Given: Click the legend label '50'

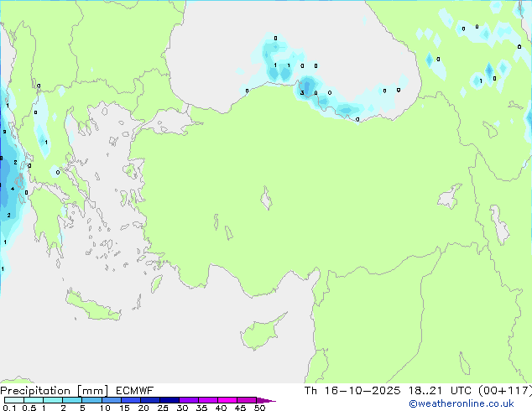Looking at the screenshot, I should click(259, 408).
